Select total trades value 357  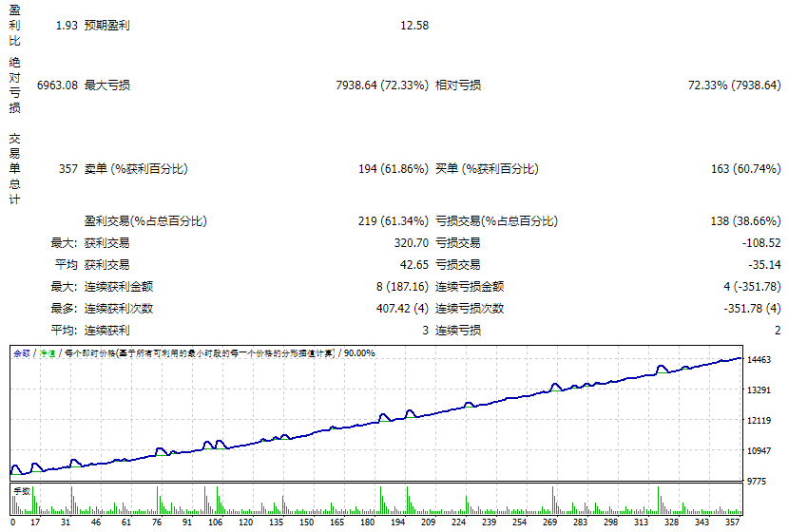[68, 169]
